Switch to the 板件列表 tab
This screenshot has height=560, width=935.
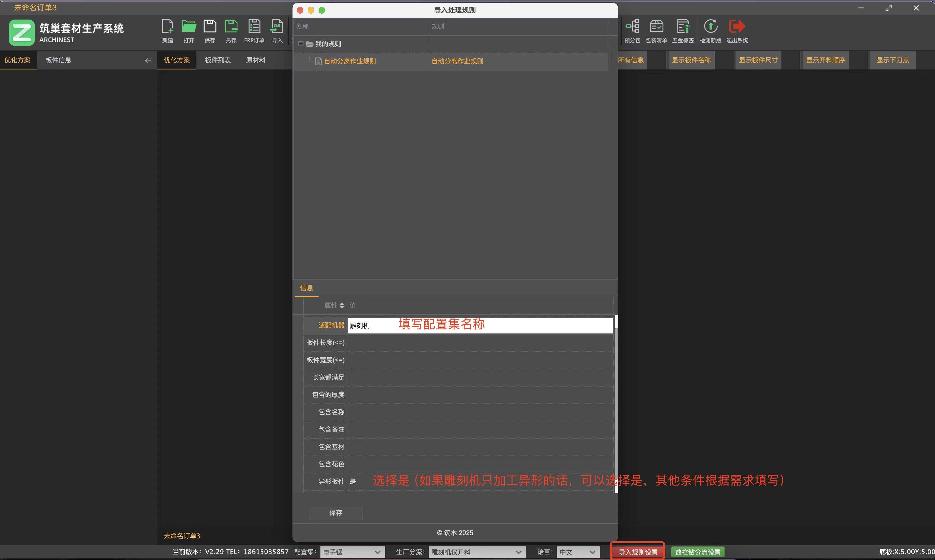click(x=218, y=61)
